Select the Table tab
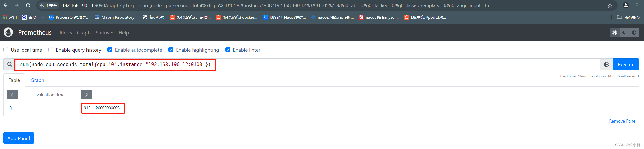 [14, 80]
